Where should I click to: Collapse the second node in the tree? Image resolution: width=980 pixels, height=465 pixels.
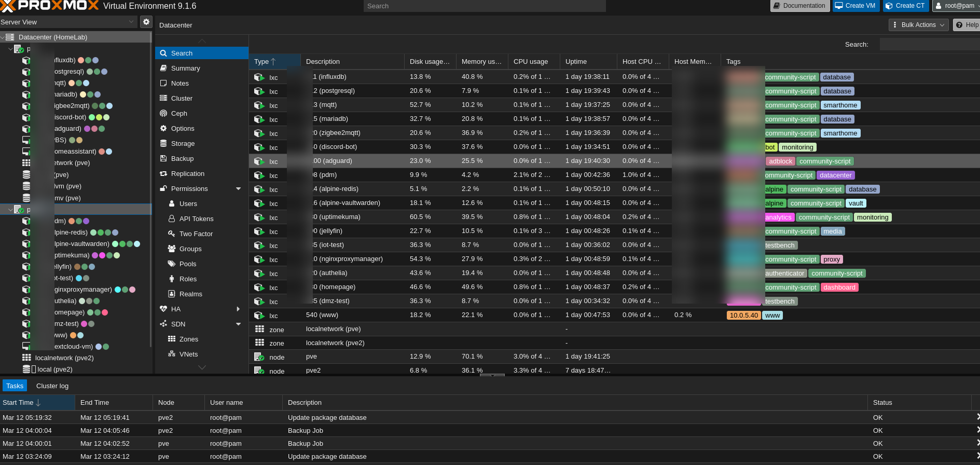click(10, 210)
